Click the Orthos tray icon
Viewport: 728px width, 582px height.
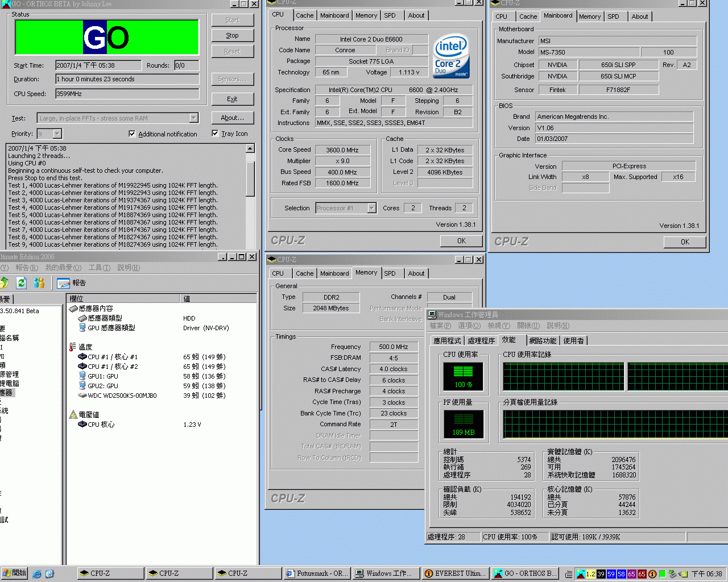[581, 574]
